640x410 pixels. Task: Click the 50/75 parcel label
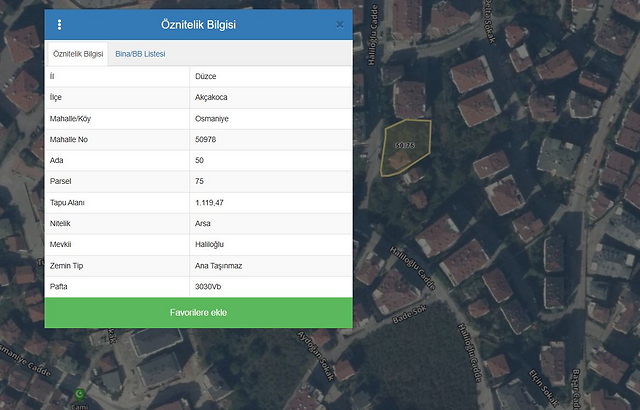405,146
